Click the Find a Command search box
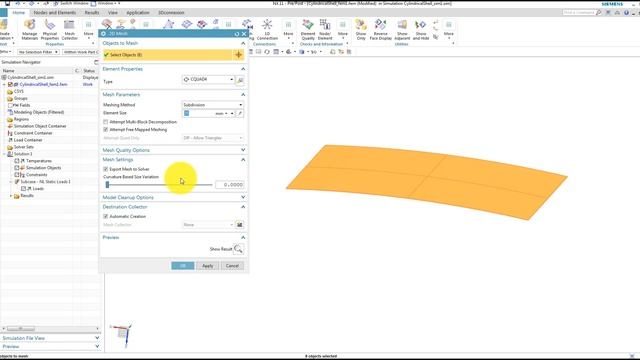Viewport: 640px width, 360px height. pos(580,13)
